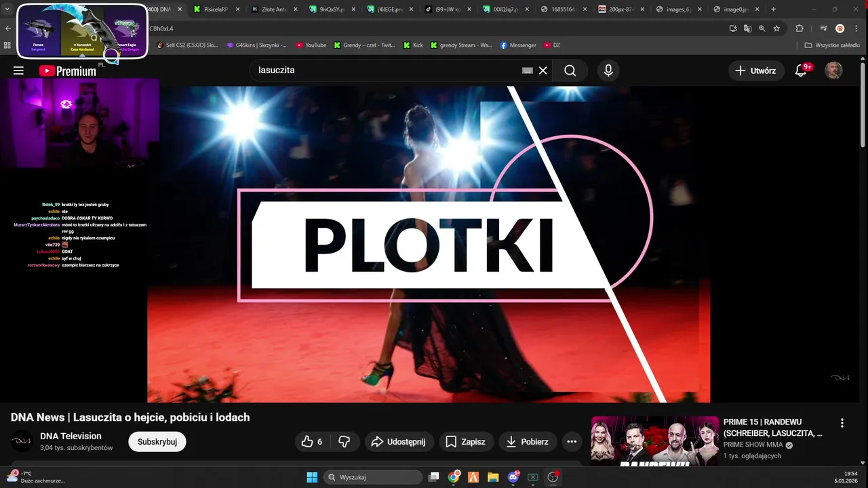Open the Windows Start button
The width and height of the screenshot is (868, 488).
click(x=312, y=477)
